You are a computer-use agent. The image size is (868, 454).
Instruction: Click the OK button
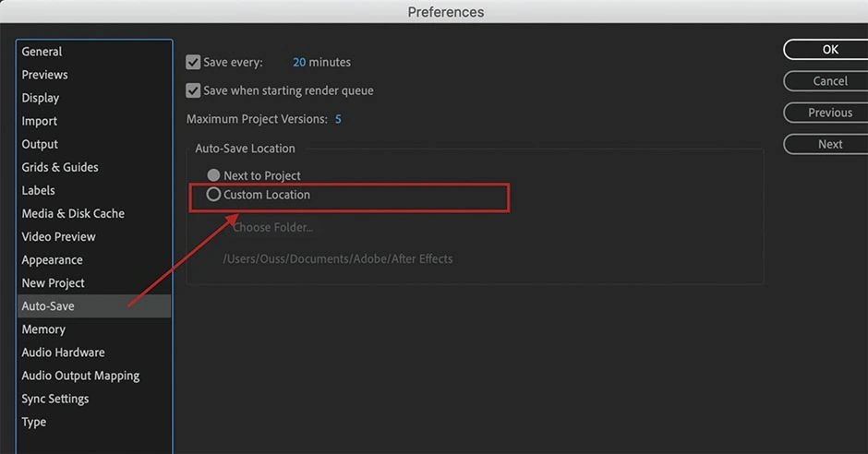(829, 50)
